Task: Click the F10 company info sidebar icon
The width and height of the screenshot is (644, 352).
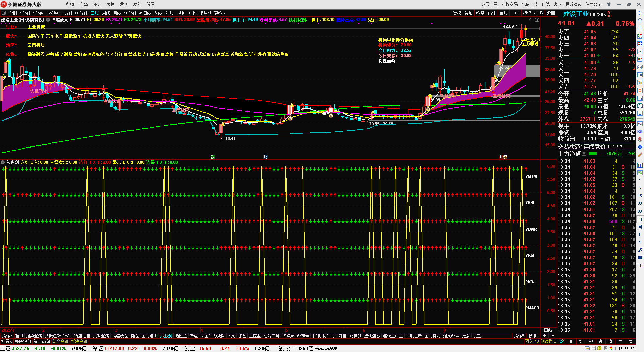Action: (640, 75)
